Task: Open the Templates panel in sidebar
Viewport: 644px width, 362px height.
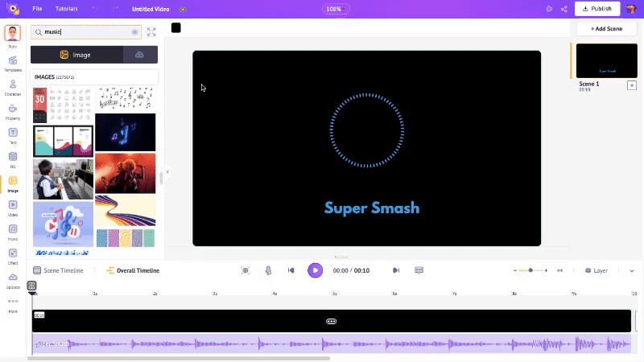Action: (13, 62)
